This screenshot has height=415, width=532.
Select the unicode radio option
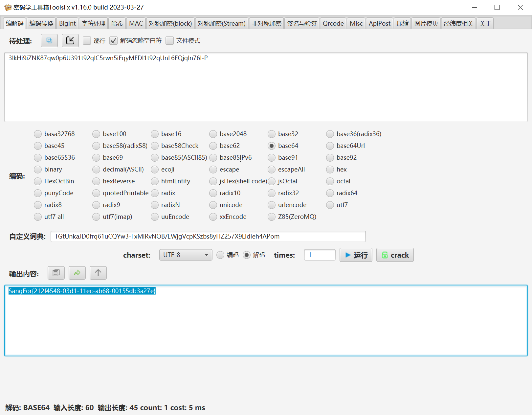(213, 205)
